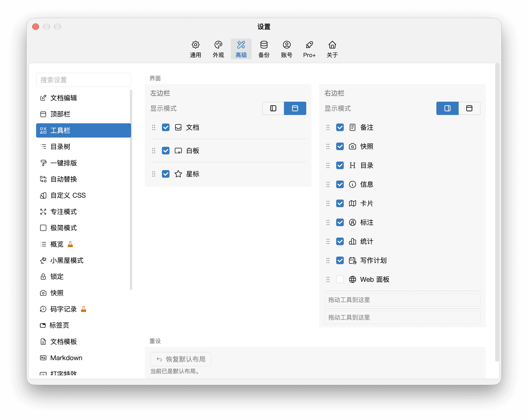Click the 恢复默认布局 button
528x420 pixels.
(180, 359)
